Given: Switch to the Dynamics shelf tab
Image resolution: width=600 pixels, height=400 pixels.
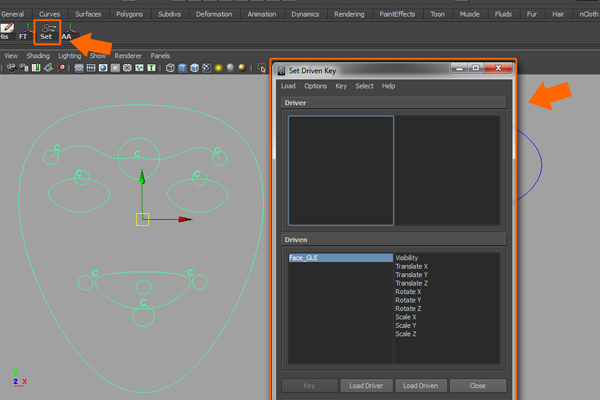Looking at the screenshot, I should coord(305,14).
